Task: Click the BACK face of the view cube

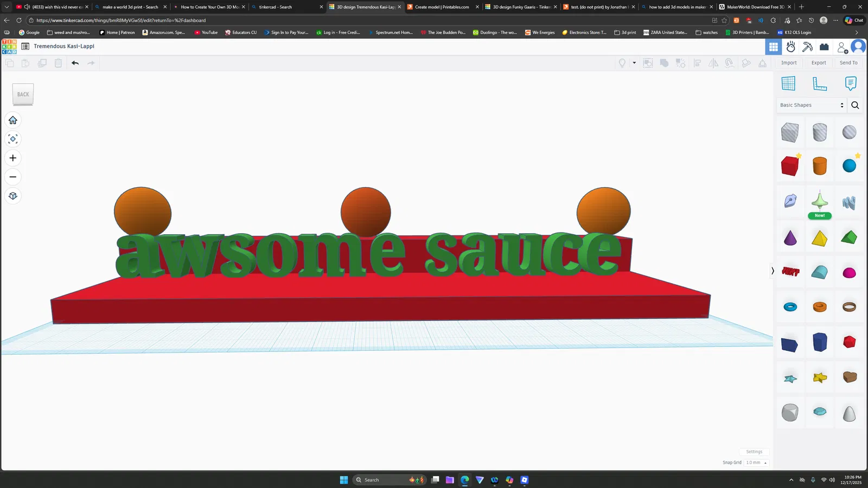Action: (23, 94)
